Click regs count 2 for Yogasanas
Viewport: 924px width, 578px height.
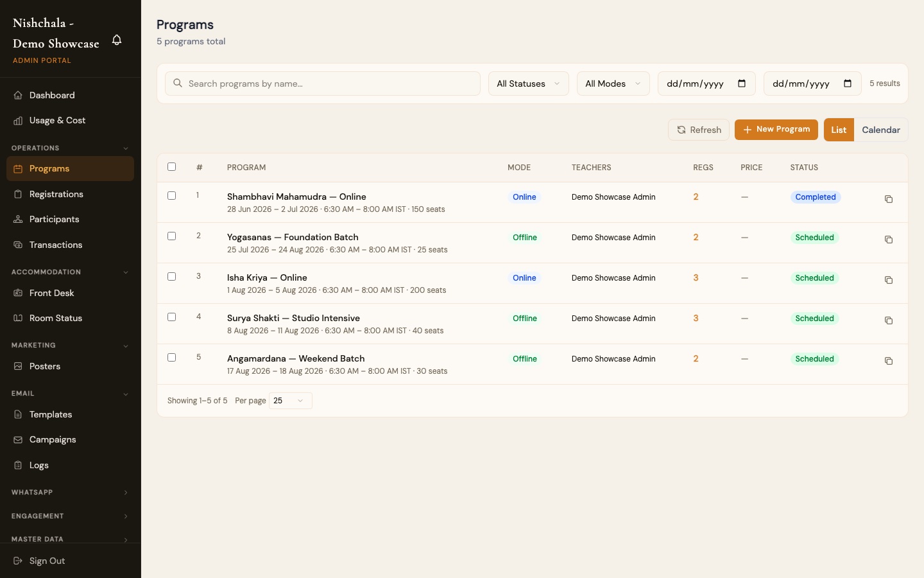click(x=696, y=238)
